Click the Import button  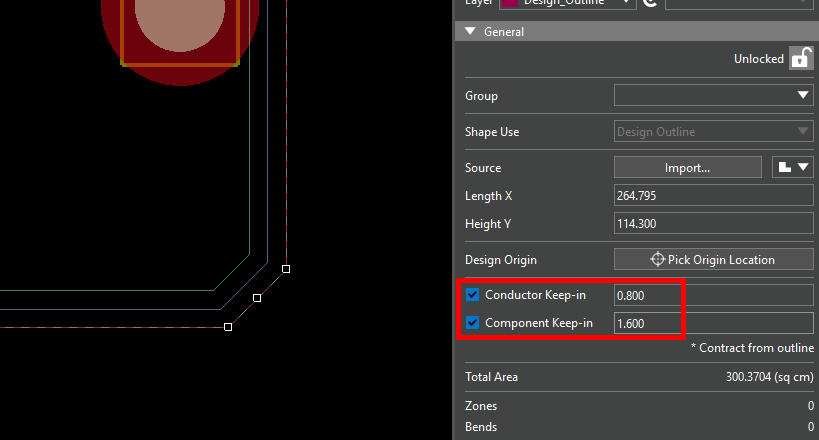point(687,167)
